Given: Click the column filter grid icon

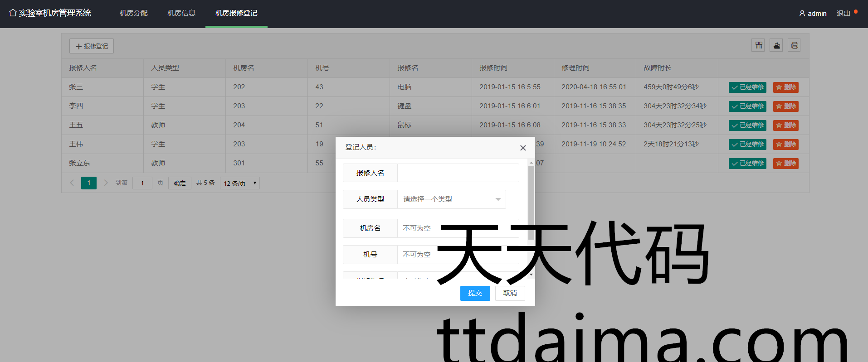Looking at the screenshot, I should [x=758, y=45].
